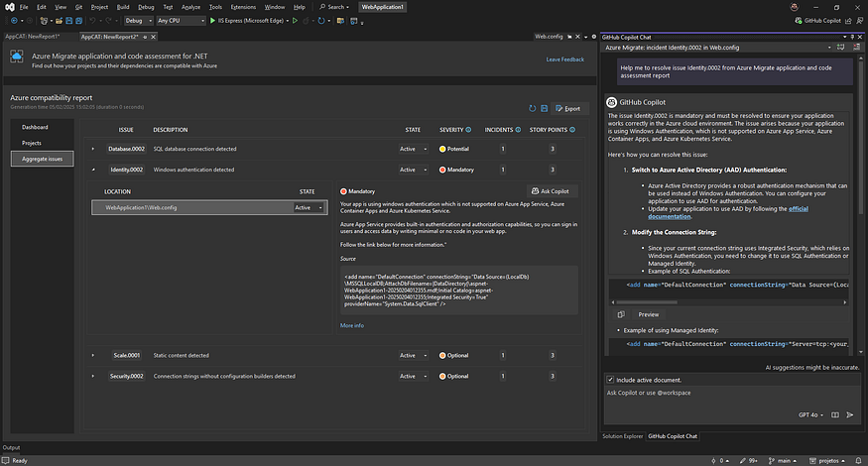
Task: Click the save report icon beside Export
Action: click(x=544, y=107)
